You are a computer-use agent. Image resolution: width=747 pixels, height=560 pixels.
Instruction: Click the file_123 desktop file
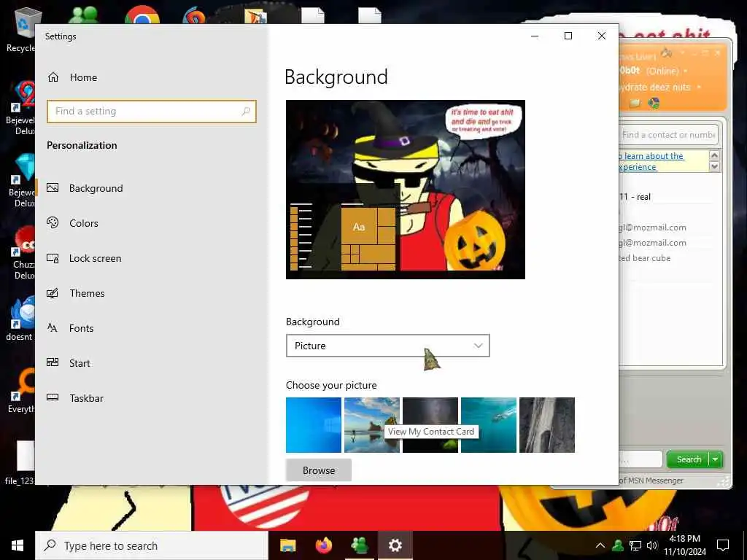(x=19, y=463)
